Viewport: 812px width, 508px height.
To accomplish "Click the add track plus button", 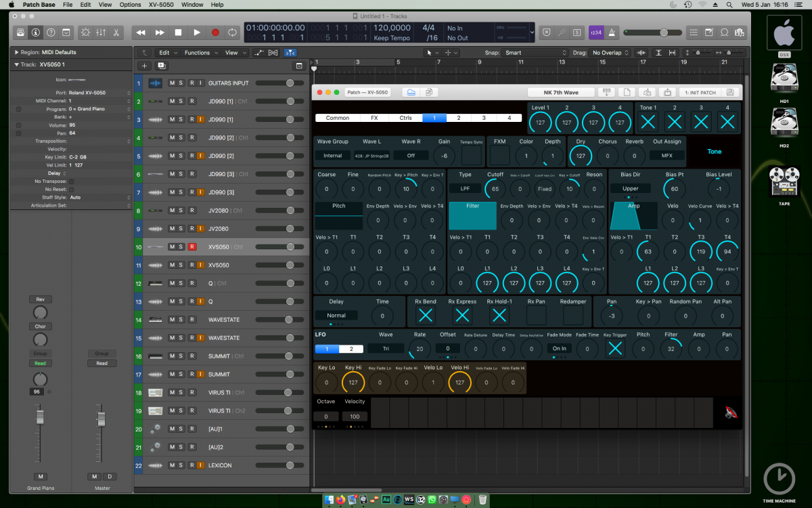I will tap(144, 66).
